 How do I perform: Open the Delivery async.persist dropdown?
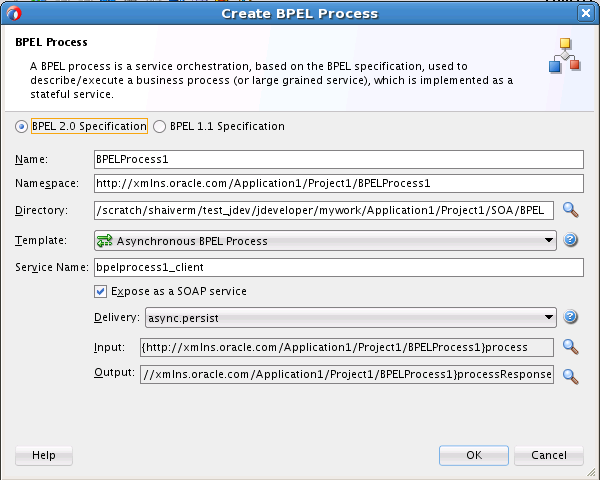pyautogui.click(x=351, y=317)
